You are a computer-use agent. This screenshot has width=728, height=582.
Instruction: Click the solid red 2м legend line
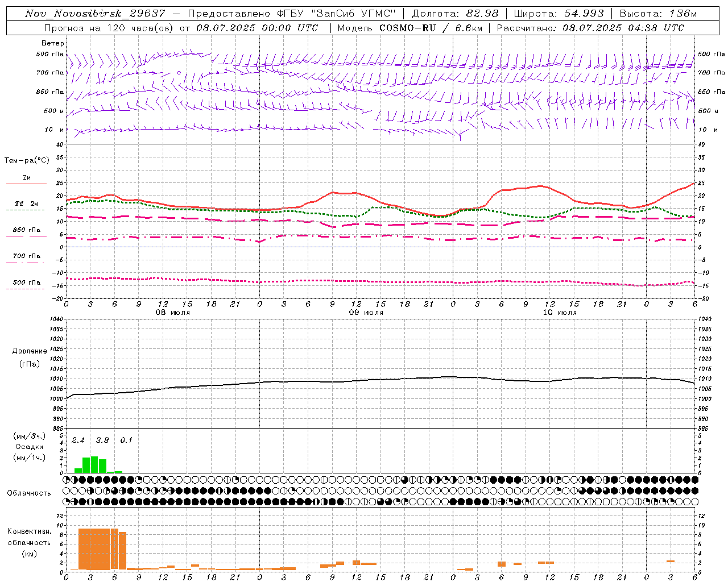point(26,184)
